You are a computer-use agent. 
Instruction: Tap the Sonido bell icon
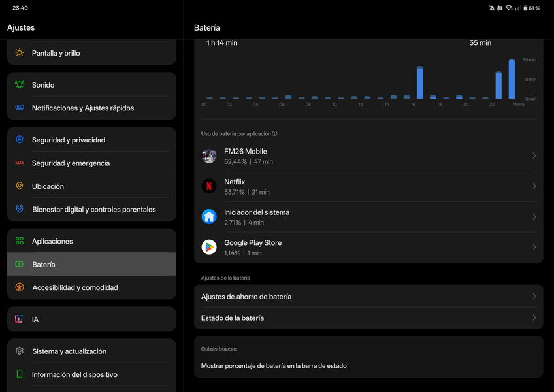20,85
